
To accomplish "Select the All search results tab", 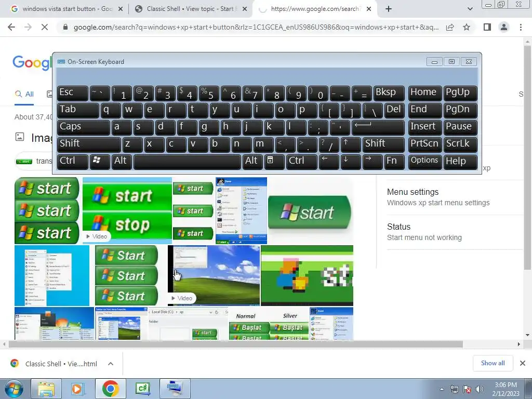I will (24, 94).
